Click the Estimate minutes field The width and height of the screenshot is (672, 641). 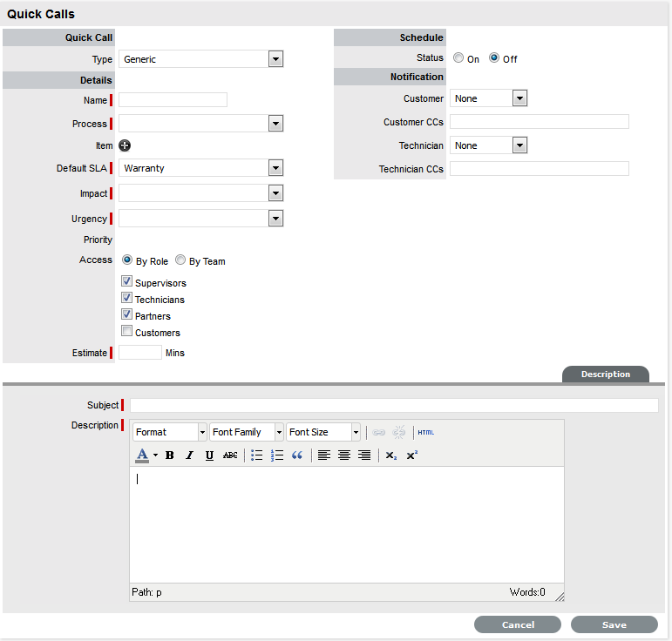[x=140, y=353]
